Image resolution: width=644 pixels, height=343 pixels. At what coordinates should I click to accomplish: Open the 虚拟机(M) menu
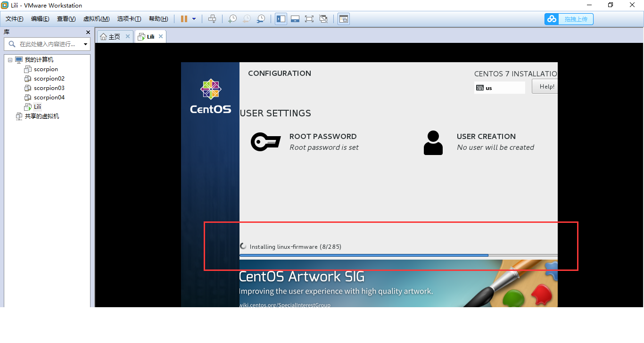[96, 19]
